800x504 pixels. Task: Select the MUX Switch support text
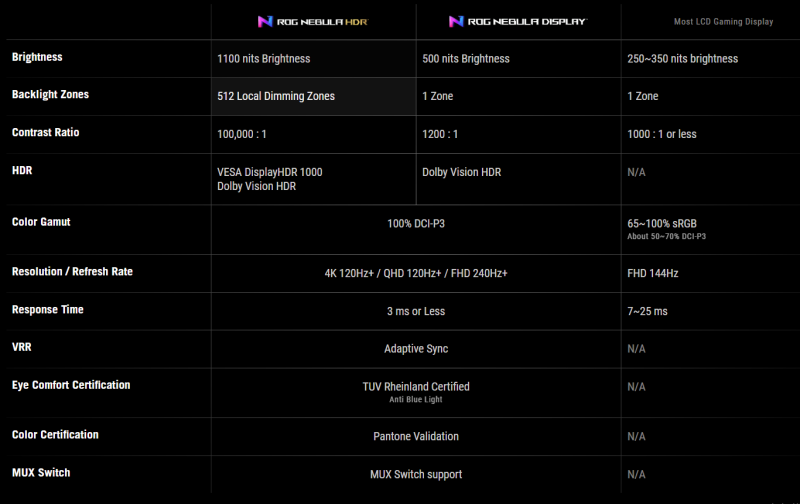pyautogui.click(x=416, y=474)
